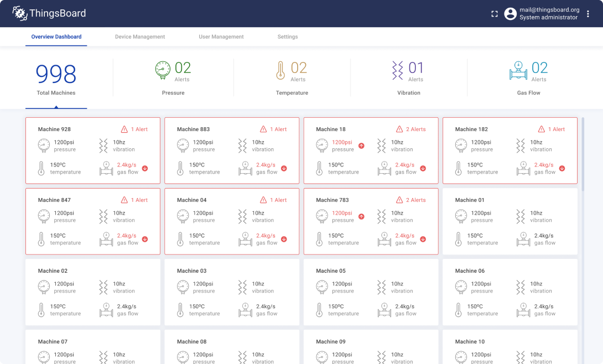The image size is (603, 364).
Task: Open the Machine 07 card title
Action: pos(53,341)
